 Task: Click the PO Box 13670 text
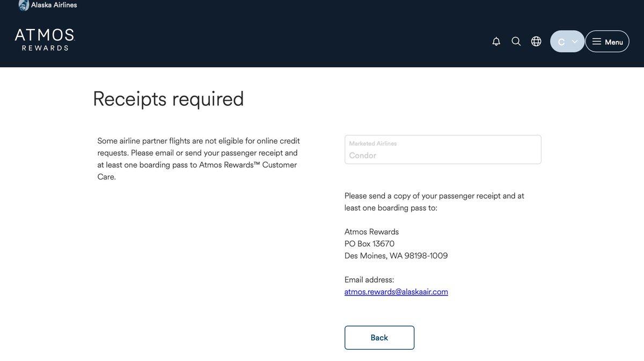click(x=369, y=244)
